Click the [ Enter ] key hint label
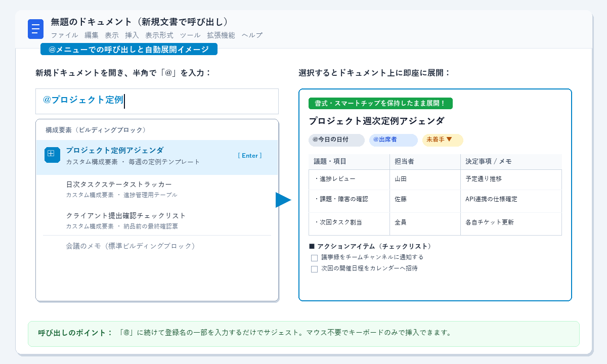The width and height of the screenshot is (607, 364). (250, 156)
